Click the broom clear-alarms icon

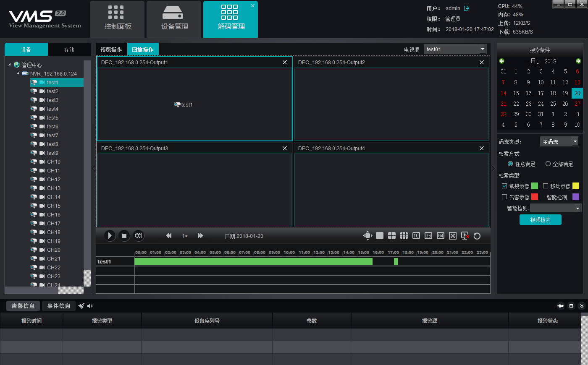pyautogui.click(x=81, y=306)
